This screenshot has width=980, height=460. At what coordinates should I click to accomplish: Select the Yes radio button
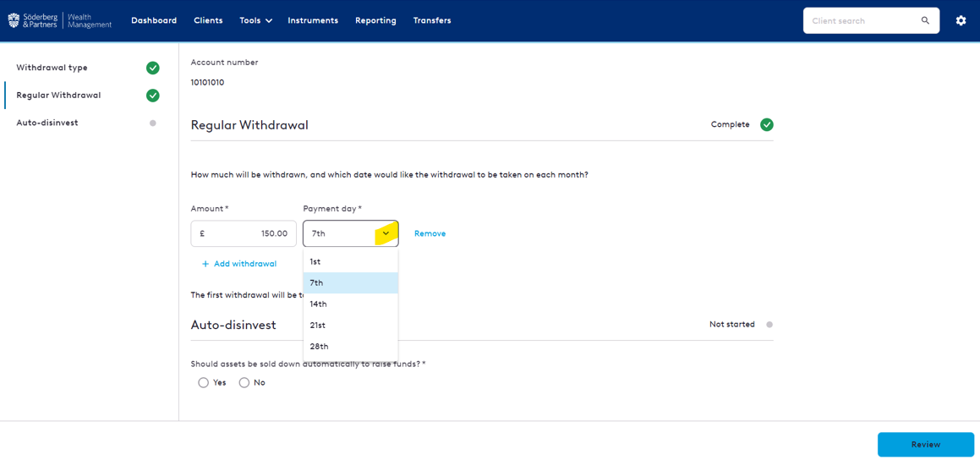tap(203, 382)
